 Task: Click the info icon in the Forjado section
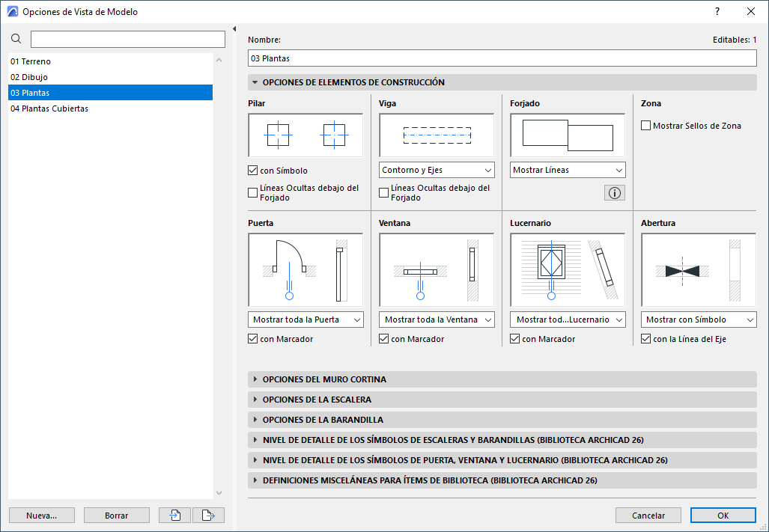tap(614, 192)
